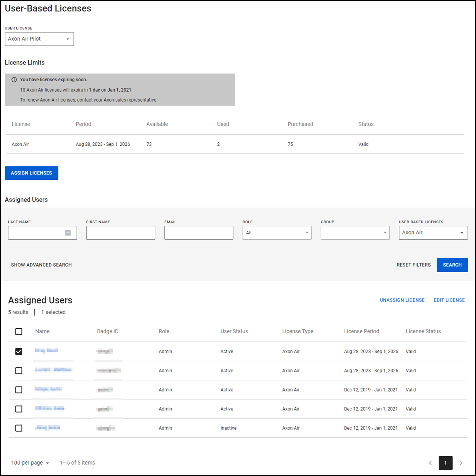The height and width of the screenshot is (476, 476).
Task: Click the Role column header in users table
Action: (x=164, y=331)
